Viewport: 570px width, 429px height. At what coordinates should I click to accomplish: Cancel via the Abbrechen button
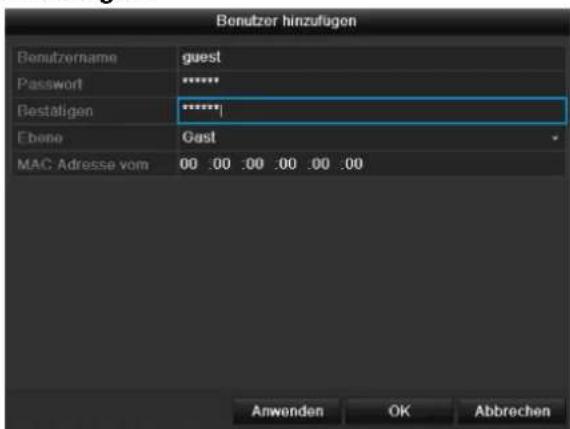point(512,411)
